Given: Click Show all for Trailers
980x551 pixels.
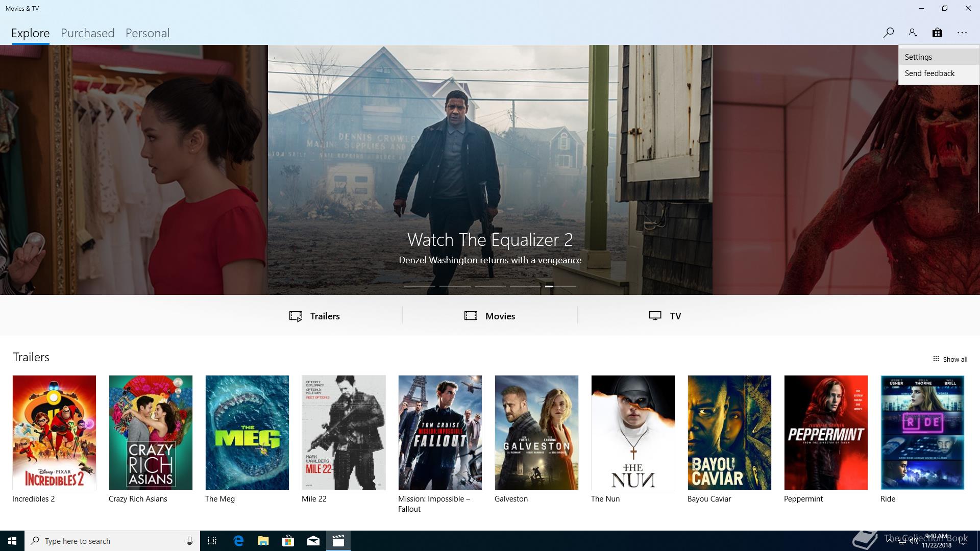Looking at the screenshot, I should pos(950,359).
